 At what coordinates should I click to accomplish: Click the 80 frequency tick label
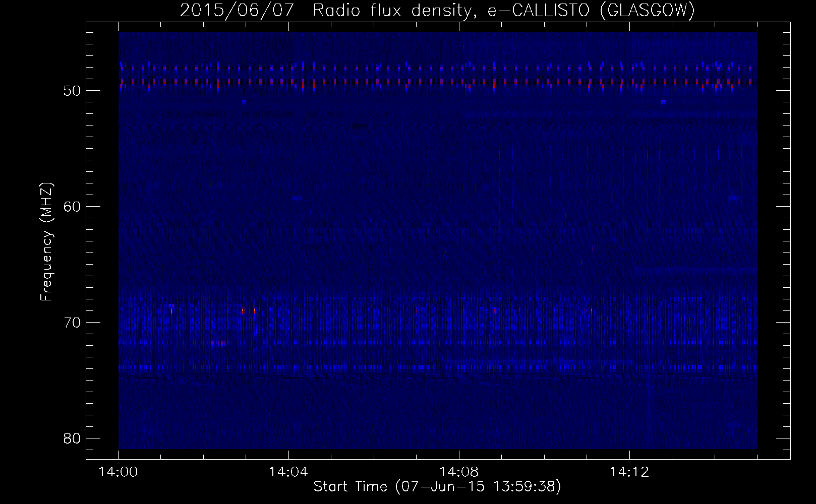73,438
